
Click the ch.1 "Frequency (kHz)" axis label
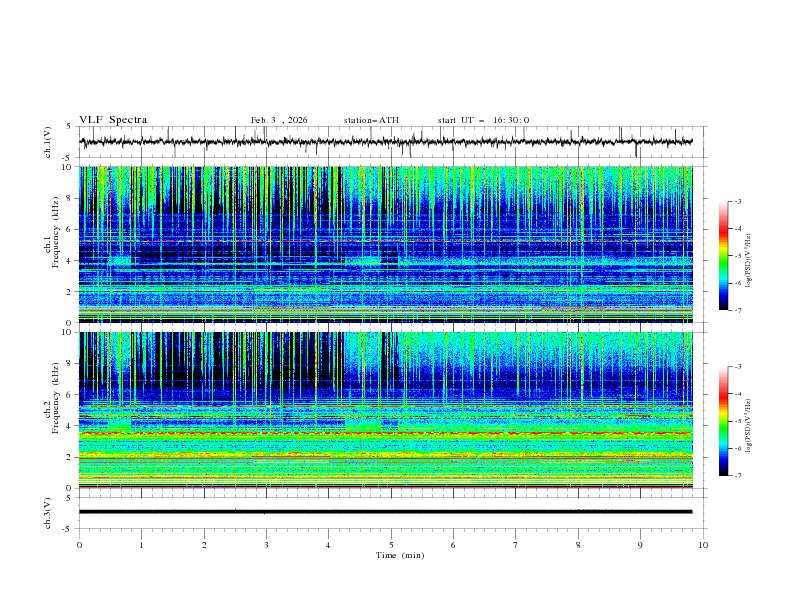tap(56, 232)
